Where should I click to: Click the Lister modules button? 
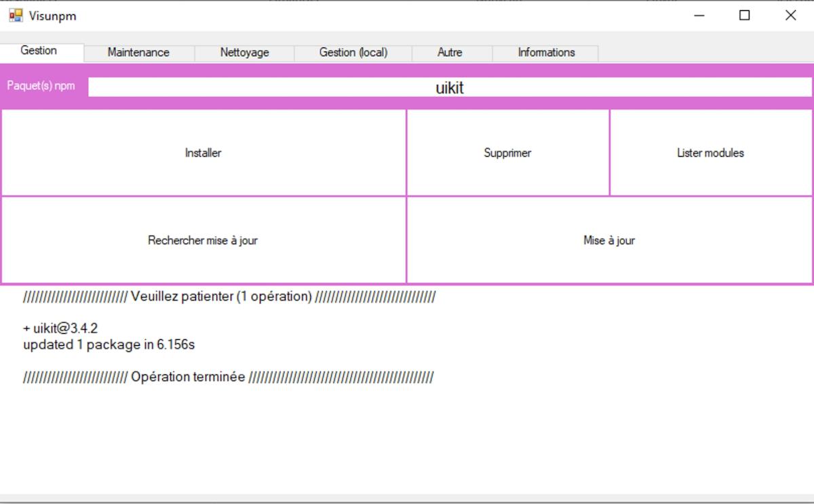tap(710, 153)
